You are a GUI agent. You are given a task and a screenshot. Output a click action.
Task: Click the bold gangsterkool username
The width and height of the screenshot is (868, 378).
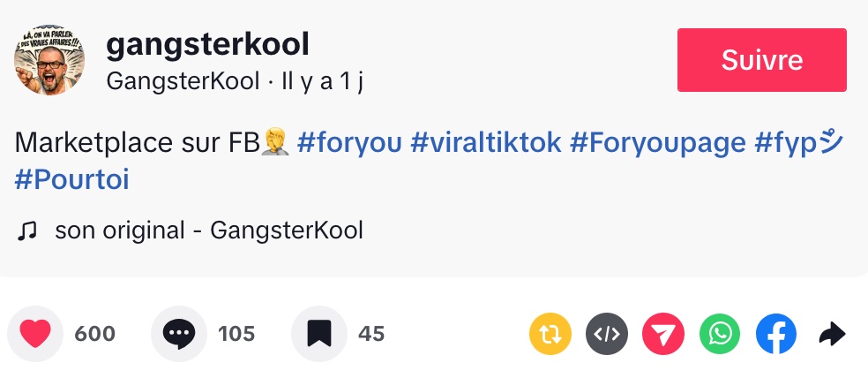coord(207,44)
